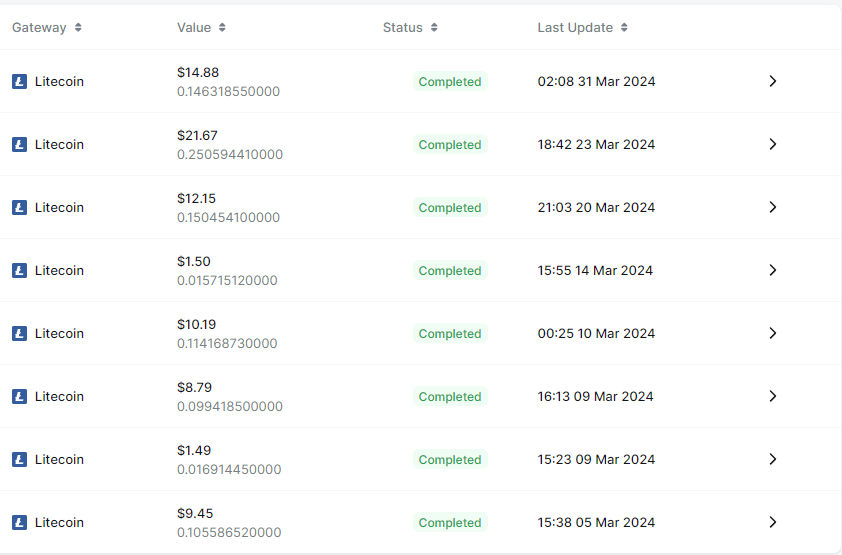Click the Litecoin icon in the $1.50 row
Screen dimensions: 842x555
[x=19, y=271]
